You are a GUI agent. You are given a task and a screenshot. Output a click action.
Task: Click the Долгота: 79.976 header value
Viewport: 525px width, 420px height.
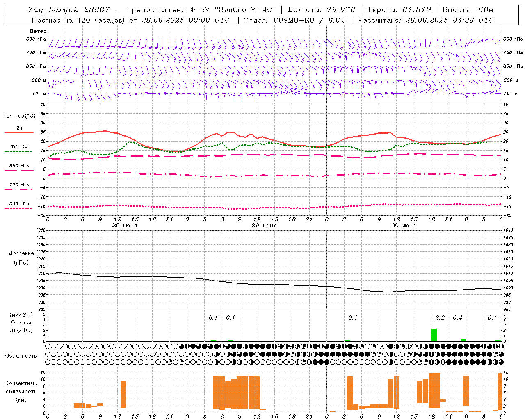point(322,10)
